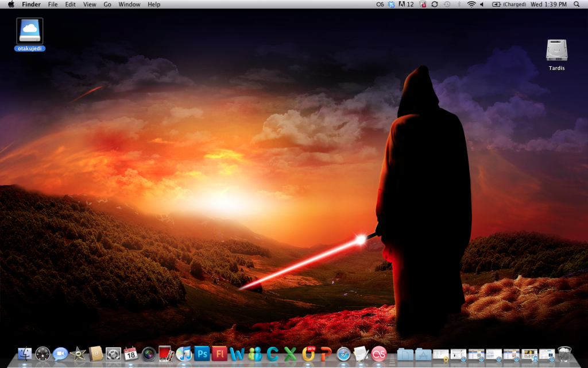588x368 pixels.
Task: Restore minimized window thumbnail beside Trash
Action: point(547,354)
